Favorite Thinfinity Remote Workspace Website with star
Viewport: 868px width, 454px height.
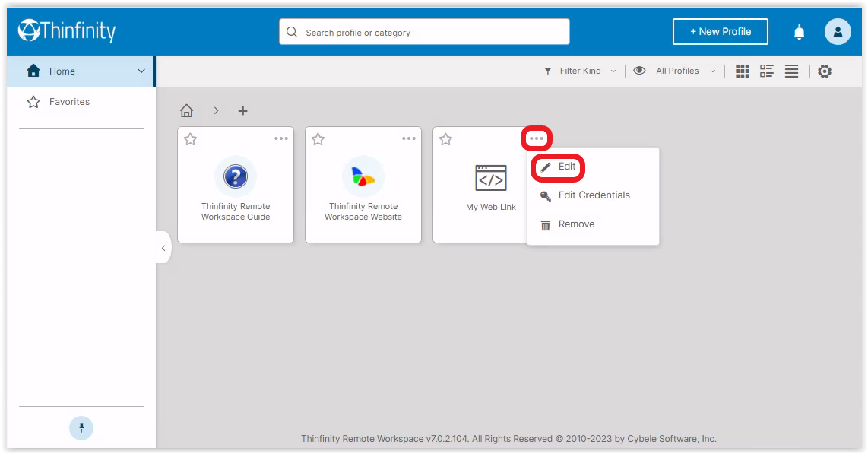(x=318, y=139)
